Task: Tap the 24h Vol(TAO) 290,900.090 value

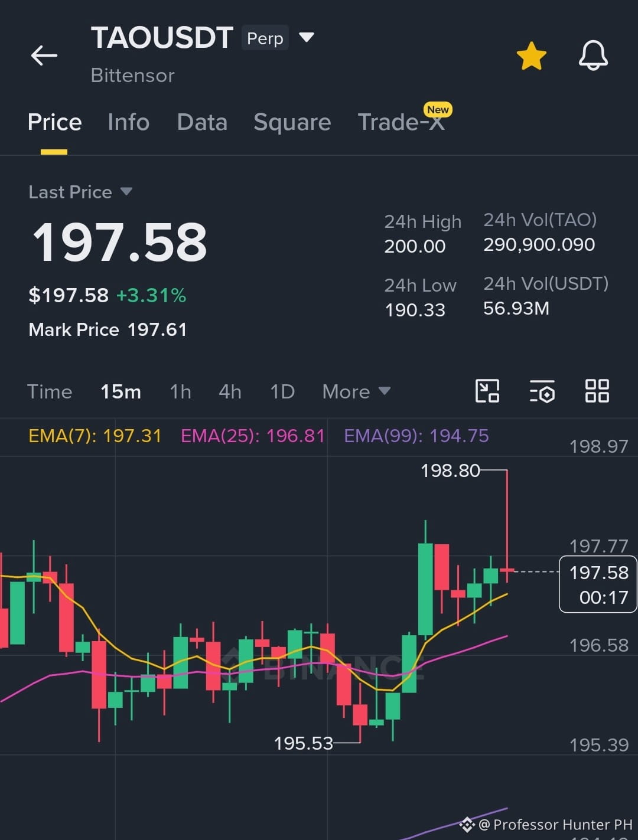Action: click(539, 245)
